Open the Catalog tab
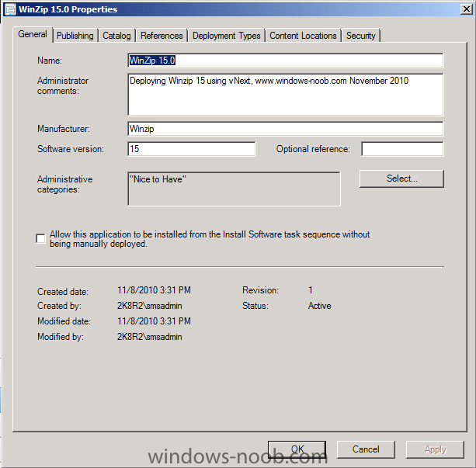Viewport: 476px width, 468px height. click(x=116, y=36)
